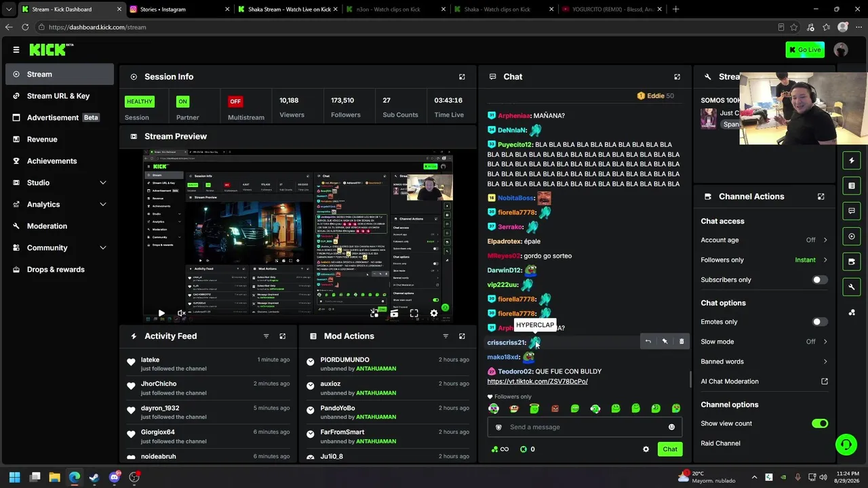The image size is (868, 488).
Task: Open File Explorer from the taskbar
Action: pyautogui.click(x=54, y=477)
